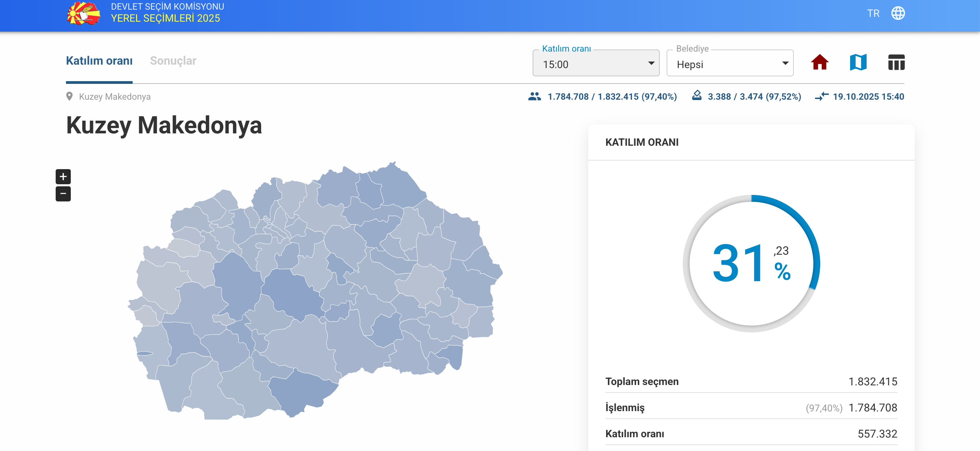Click the Kuzey Makedonya breadcrumb link
The height and width of the screenshot is (451, 980).
tap(114, 97)
